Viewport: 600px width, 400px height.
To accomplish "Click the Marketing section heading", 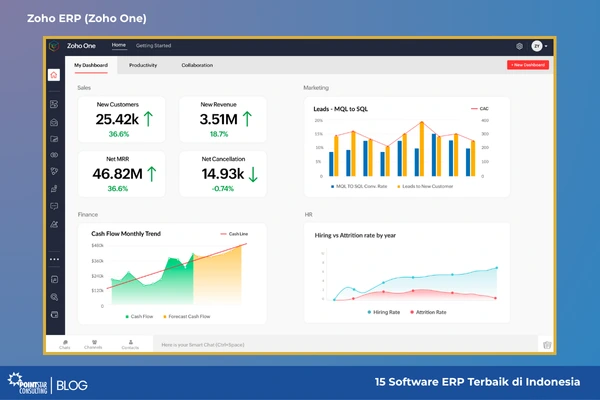I will (316, 88).
